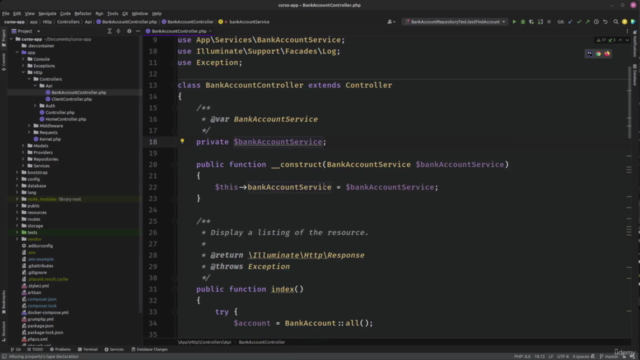Open the Commit tool window side tab
This screenshot has height=360, width=640.
[4, 61]
